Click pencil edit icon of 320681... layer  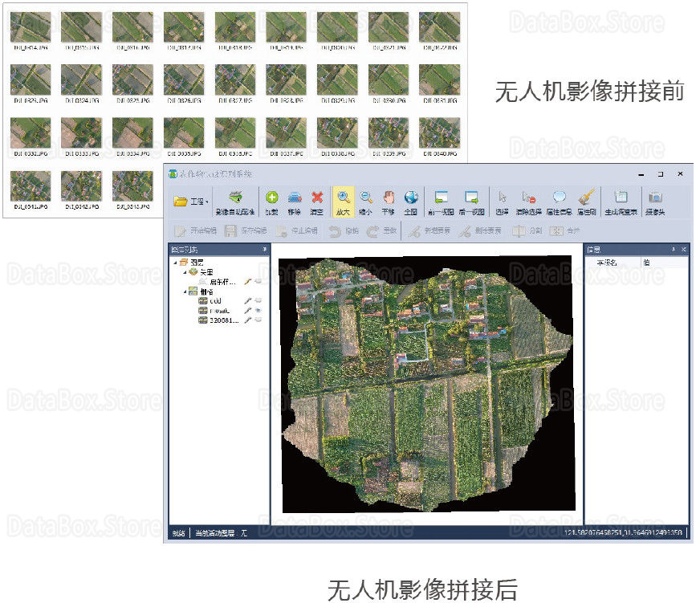pos(248,320)
